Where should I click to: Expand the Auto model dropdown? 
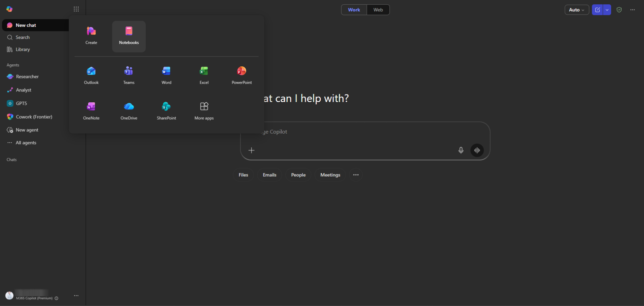(x=577, y=10)
